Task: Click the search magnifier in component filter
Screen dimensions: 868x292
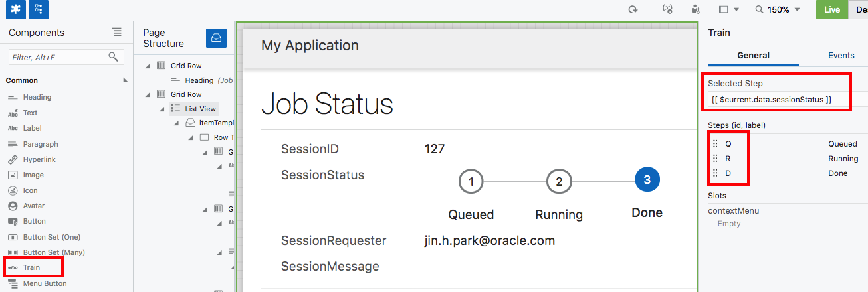Action: (x=114, y=57)
